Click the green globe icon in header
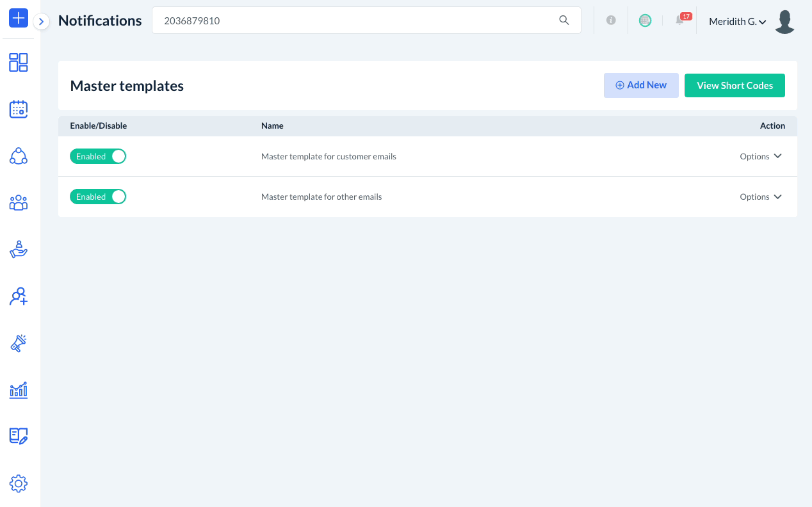 click(646, 20)
